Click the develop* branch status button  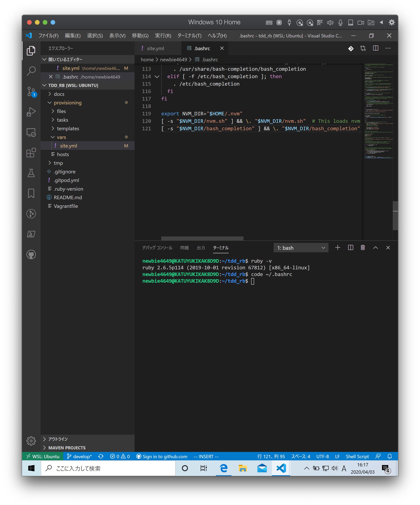(x=79, y=456)
